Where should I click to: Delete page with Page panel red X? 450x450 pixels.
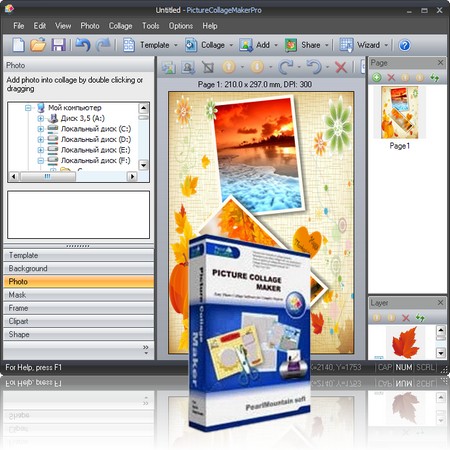pos(391,78)
